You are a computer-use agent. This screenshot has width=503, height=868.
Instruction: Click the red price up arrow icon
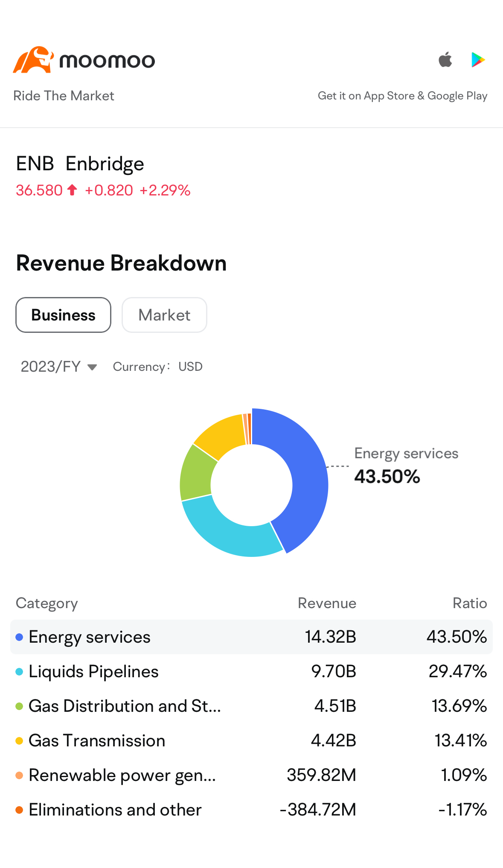72,190
